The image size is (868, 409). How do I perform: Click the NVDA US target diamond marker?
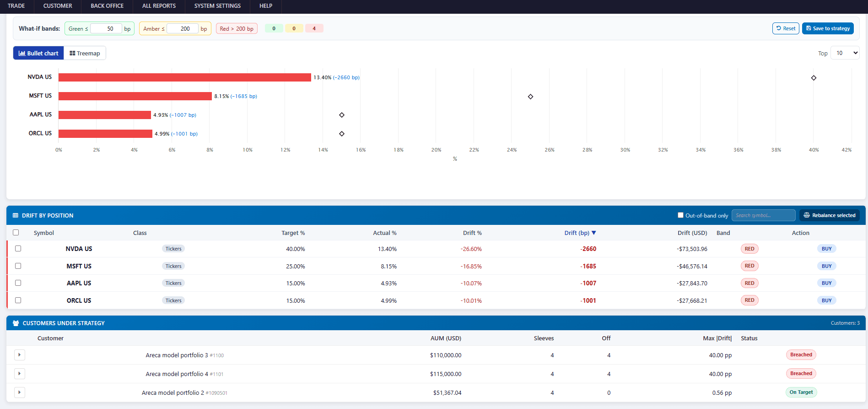point(814,78)
